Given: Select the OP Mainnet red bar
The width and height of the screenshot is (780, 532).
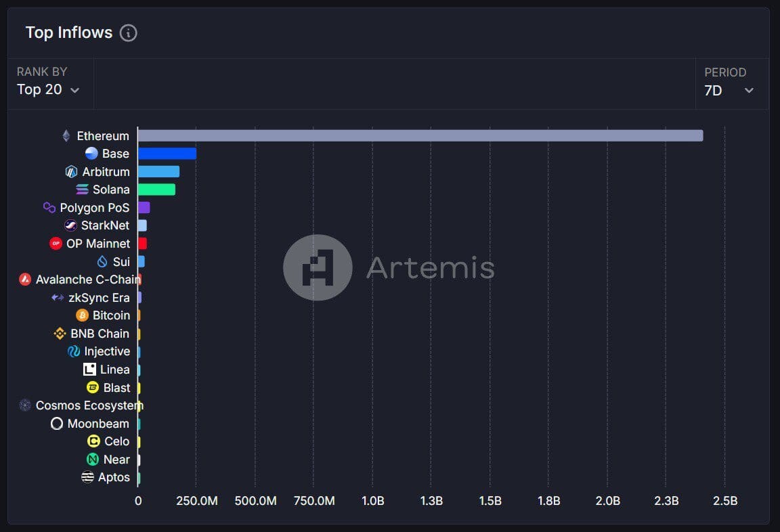Looking at the screenshot, I should (142, 244).
